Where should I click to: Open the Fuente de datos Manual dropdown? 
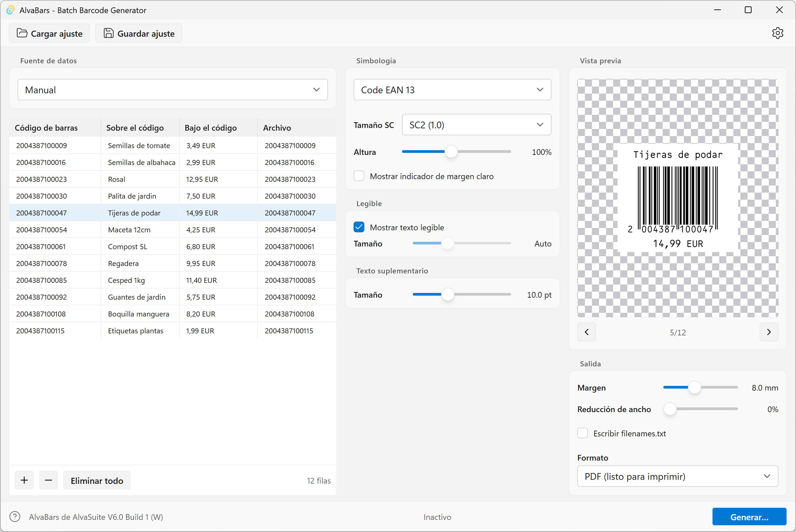[173, 90]
